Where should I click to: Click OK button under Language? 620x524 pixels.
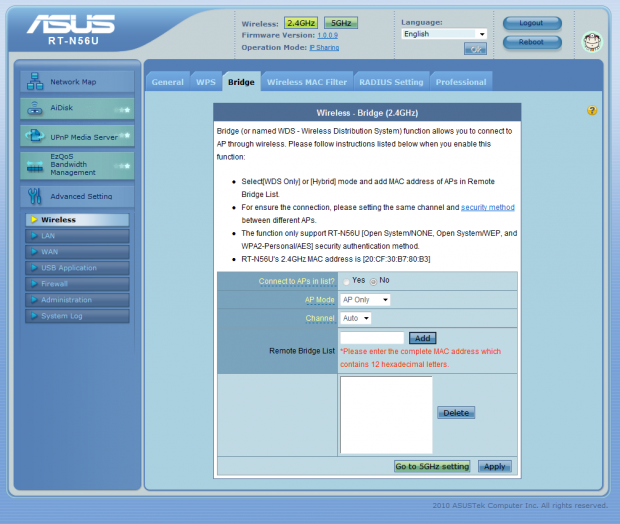[x=475, y=49]
